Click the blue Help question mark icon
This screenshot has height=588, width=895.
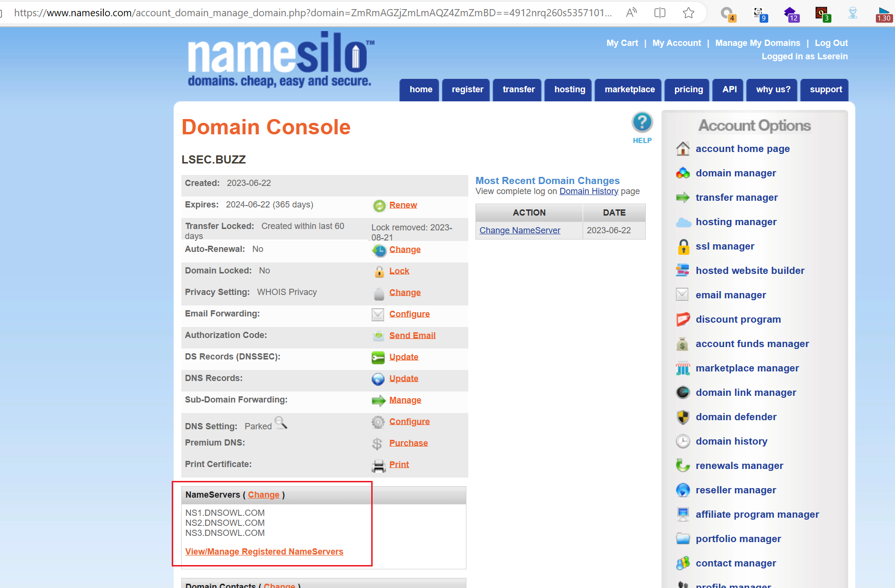(x=642, y=123)
